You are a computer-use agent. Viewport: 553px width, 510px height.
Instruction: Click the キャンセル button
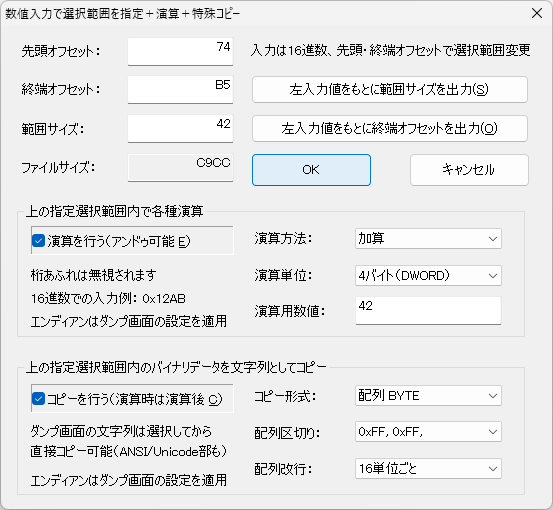click(x=469, y=170)
